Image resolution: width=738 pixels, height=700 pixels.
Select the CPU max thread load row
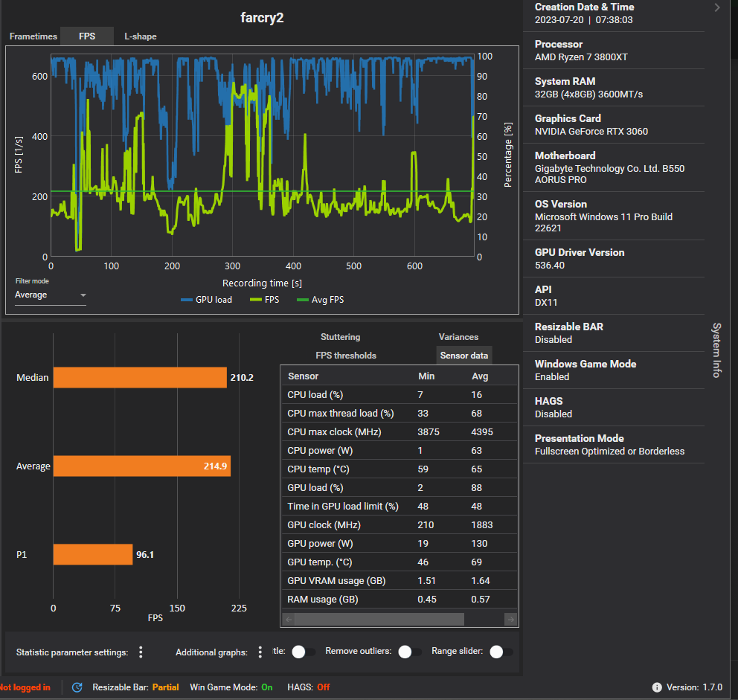pyautogui.click(x=399, y=414)
